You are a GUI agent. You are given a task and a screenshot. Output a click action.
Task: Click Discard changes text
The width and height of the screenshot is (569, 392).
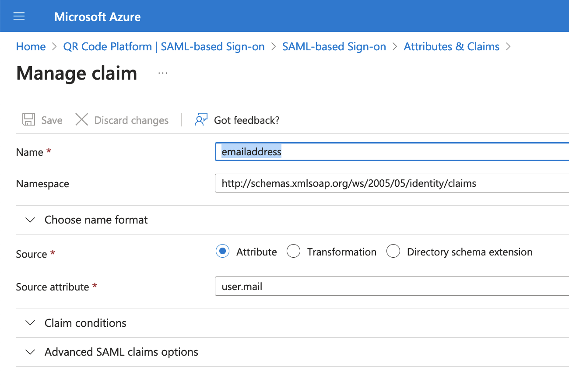131,120
